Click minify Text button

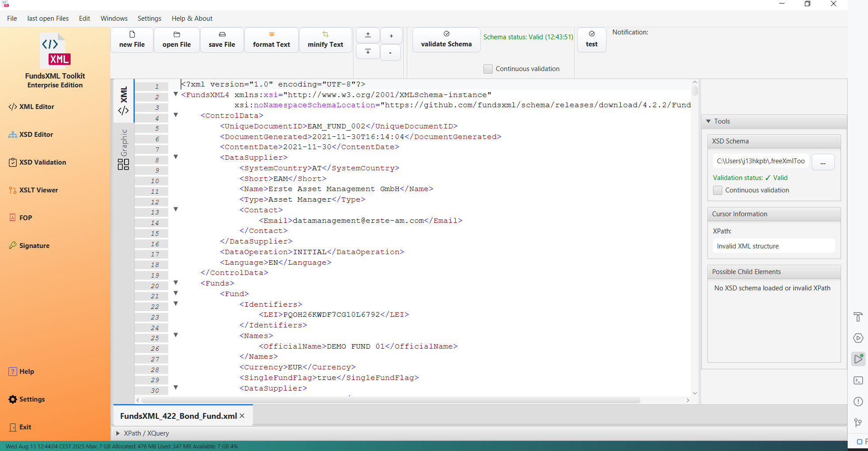(325, 40)
